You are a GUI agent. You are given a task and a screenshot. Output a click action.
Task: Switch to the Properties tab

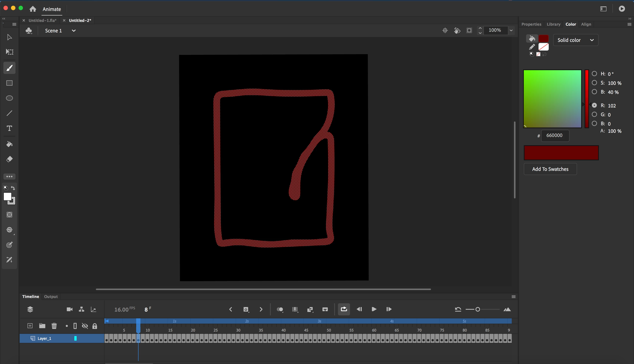click(x=531, y=24)
